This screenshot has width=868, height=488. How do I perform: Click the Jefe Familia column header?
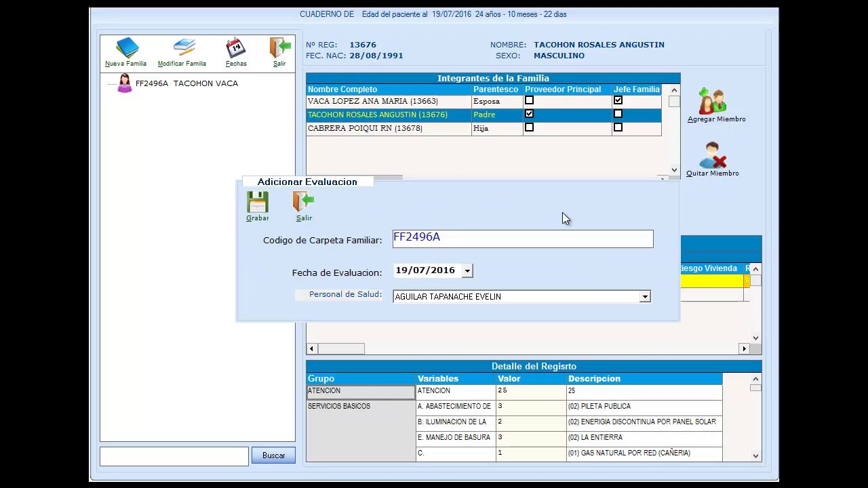pos(637,89)
